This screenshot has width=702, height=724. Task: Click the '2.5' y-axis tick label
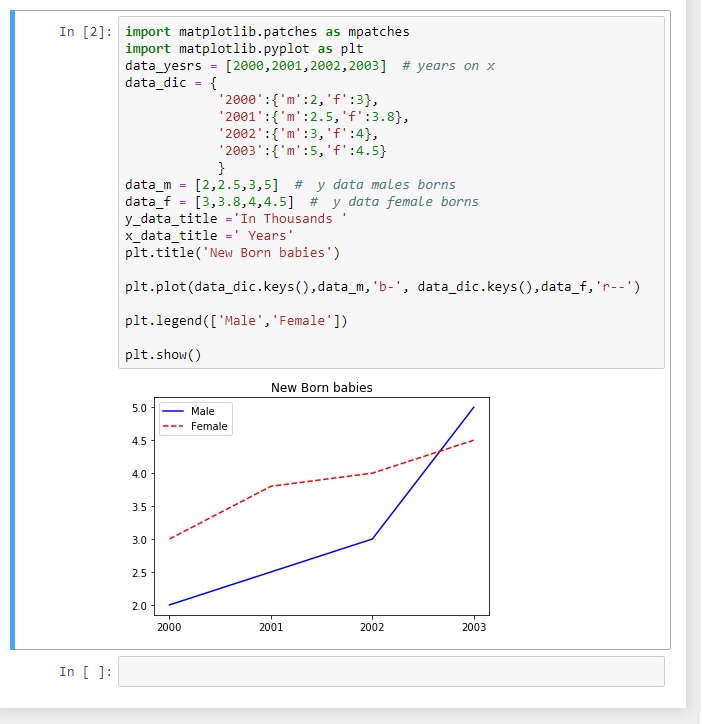[x=139, y=573]
